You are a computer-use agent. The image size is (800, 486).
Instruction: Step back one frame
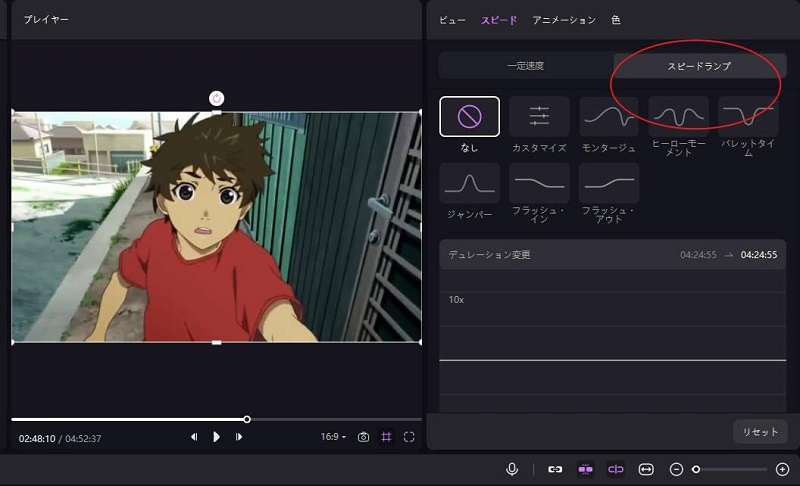[194, 437]
